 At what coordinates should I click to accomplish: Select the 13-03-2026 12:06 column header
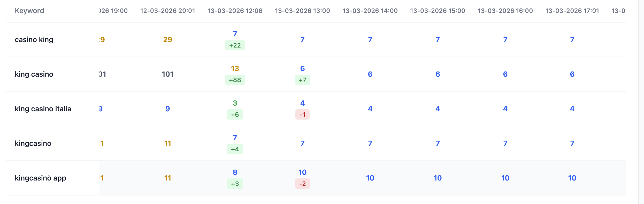(235, 11)
